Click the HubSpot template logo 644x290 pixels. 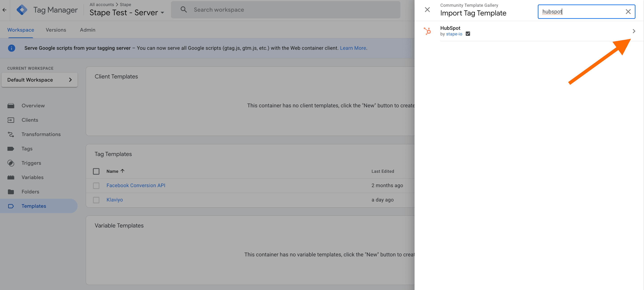click(x=428, y=30)
